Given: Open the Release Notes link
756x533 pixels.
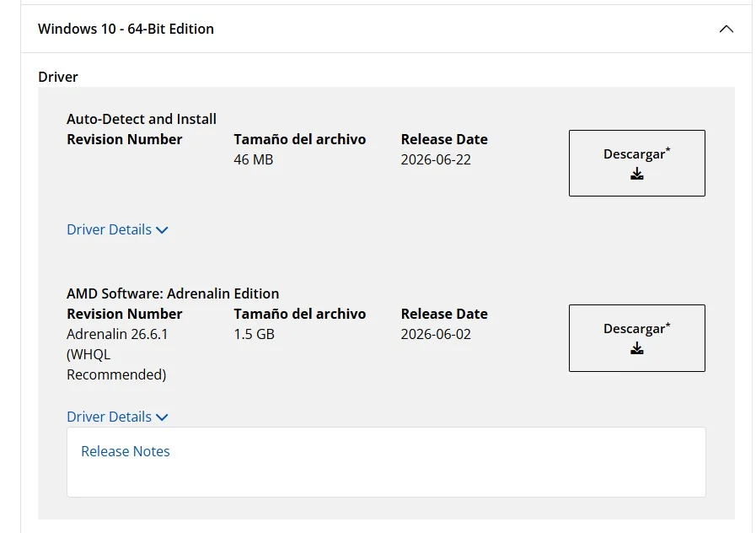Looking at the screenshot, I should [126, 451].
